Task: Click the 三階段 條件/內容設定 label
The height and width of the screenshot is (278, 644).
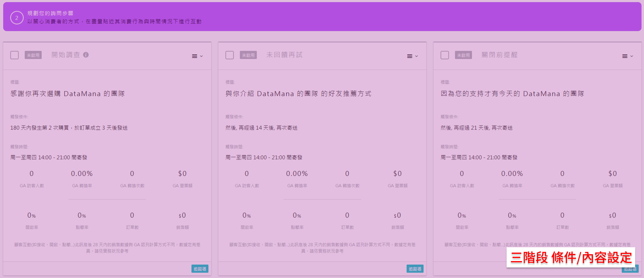Action: 571,258
